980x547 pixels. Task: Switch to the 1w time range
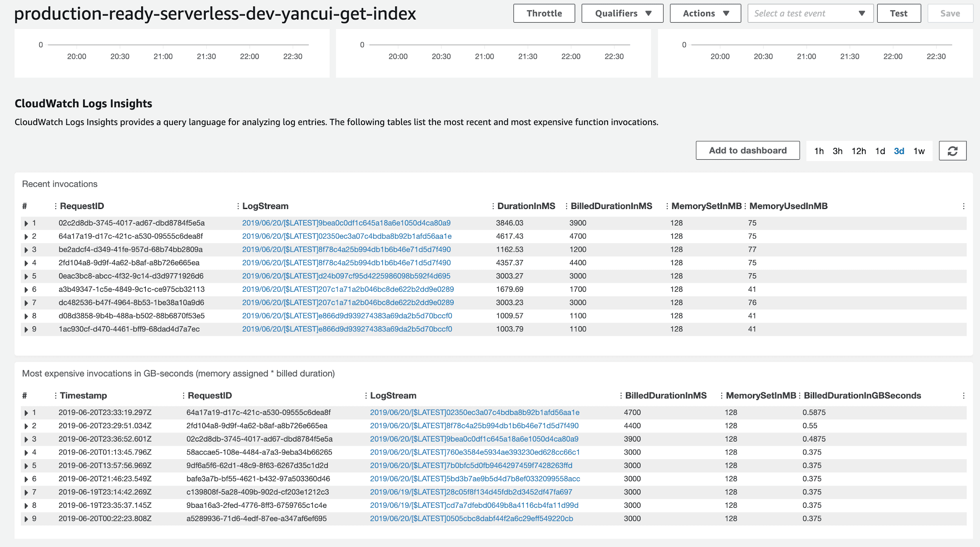pos(919,151)
